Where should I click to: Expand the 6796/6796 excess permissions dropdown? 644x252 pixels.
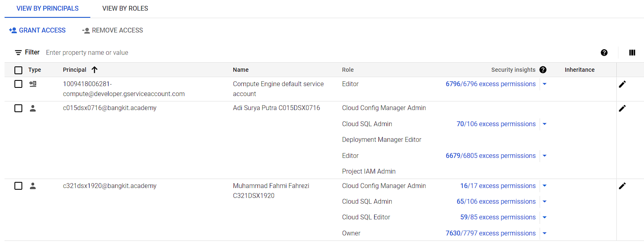coord(545,84)
